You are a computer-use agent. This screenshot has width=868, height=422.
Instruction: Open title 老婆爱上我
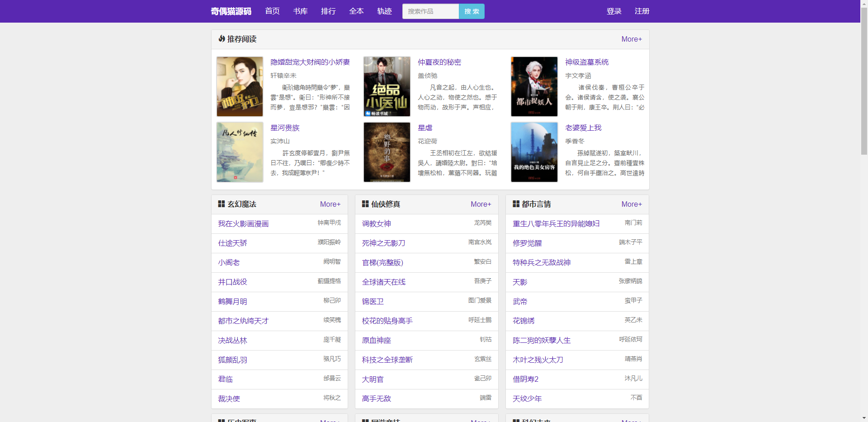(583, 128)
